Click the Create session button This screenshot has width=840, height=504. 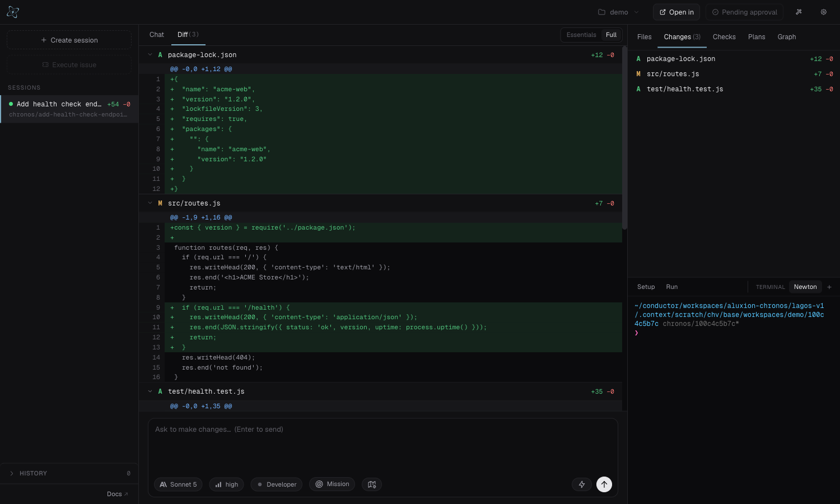tap(69, 40)
